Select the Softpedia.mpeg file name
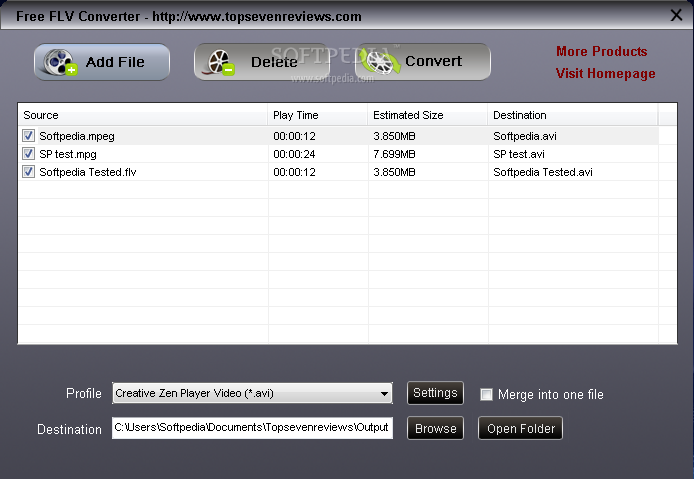Image resolution: width=694 pixels, height=479 pixels. (x=77, y=136)
